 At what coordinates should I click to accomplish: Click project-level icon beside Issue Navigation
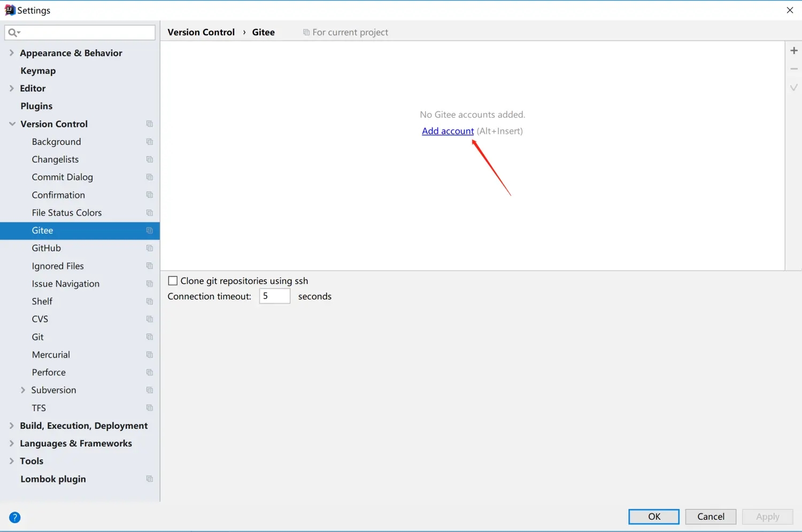150,284
